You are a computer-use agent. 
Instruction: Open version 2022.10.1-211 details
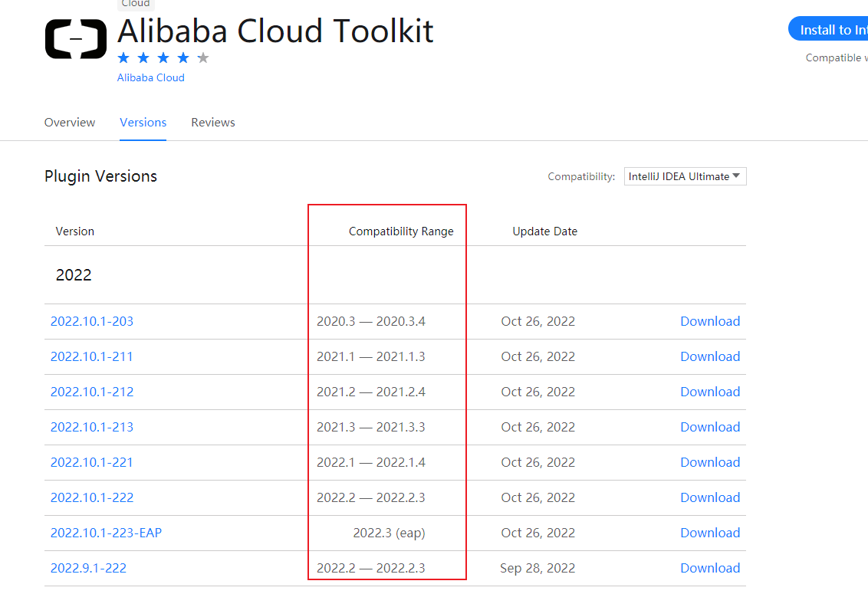[92, 356]
